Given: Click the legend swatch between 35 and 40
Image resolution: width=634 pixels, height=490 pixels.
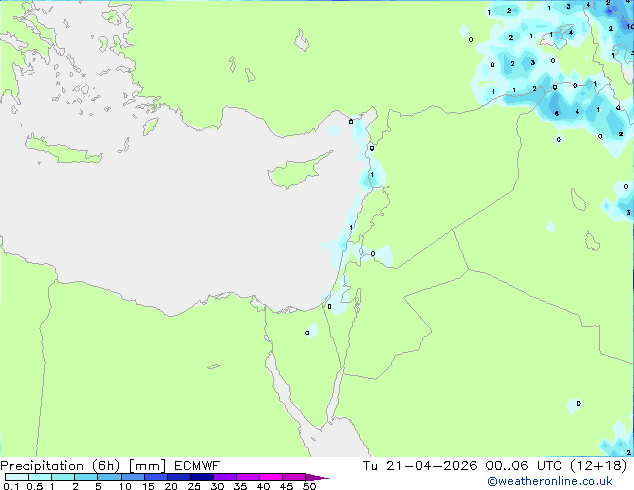Looking at the screenshot, I should (x=248, y=477).
